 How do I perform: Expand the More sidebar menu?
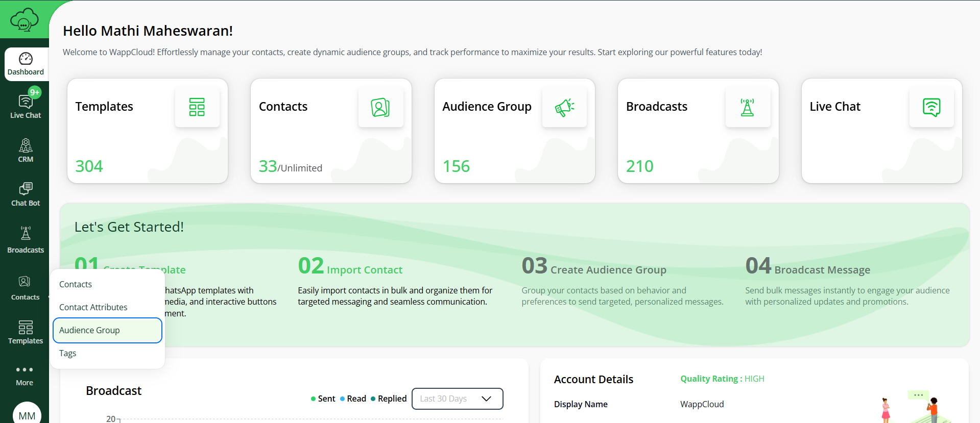click(25, 375)
